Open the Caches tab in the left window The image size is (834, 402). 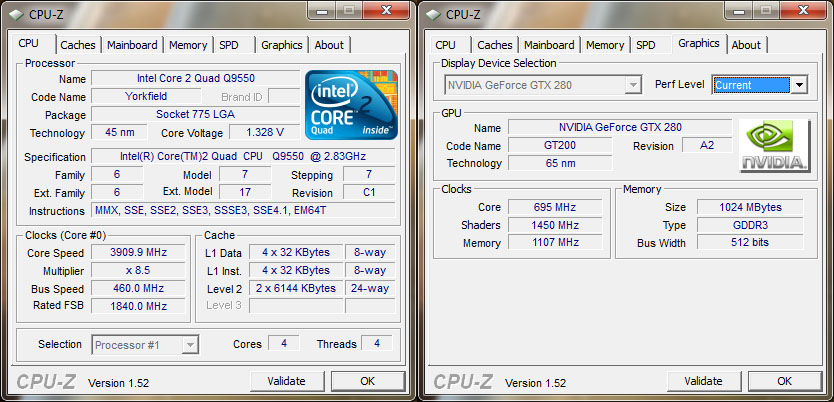78,45
